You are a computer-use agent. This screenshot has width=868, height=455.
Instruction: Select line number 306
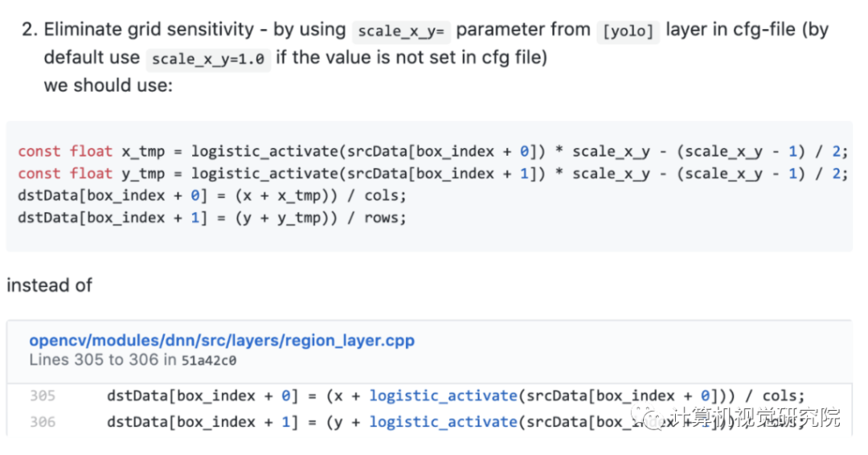(42, 422)
